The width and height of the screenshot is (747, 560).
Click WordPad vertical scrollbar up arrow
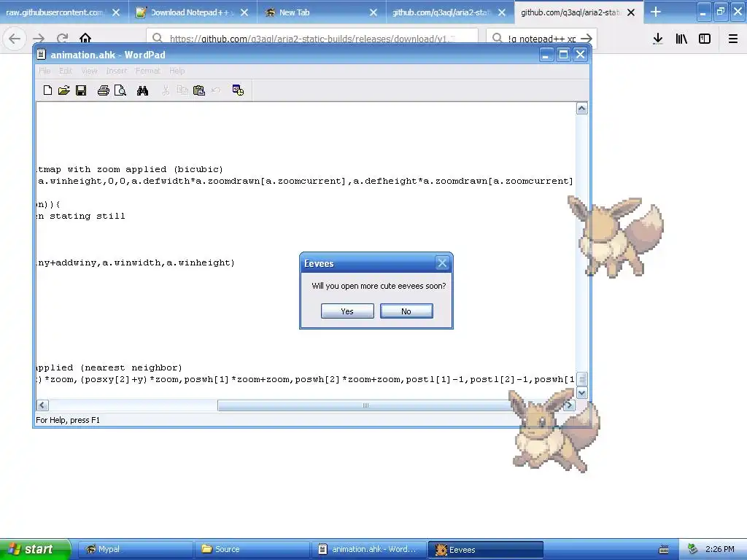coord(581,109)
